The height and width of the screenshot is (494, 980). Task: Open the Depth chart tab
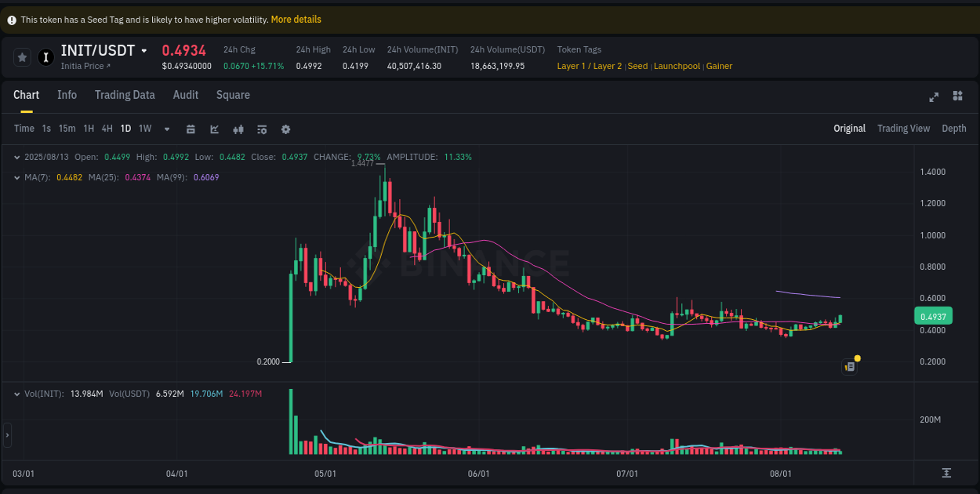(954, 128)
